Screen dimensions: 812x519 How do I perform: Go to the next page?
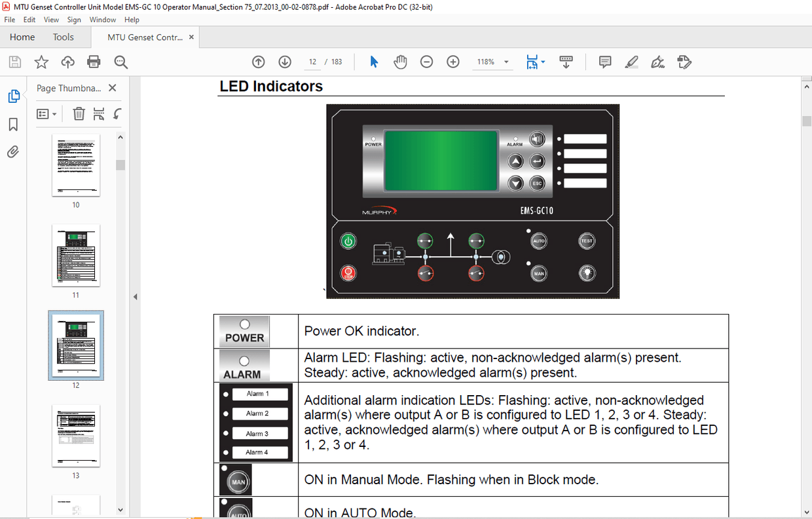pyautogui.click(x=285, y=62)
